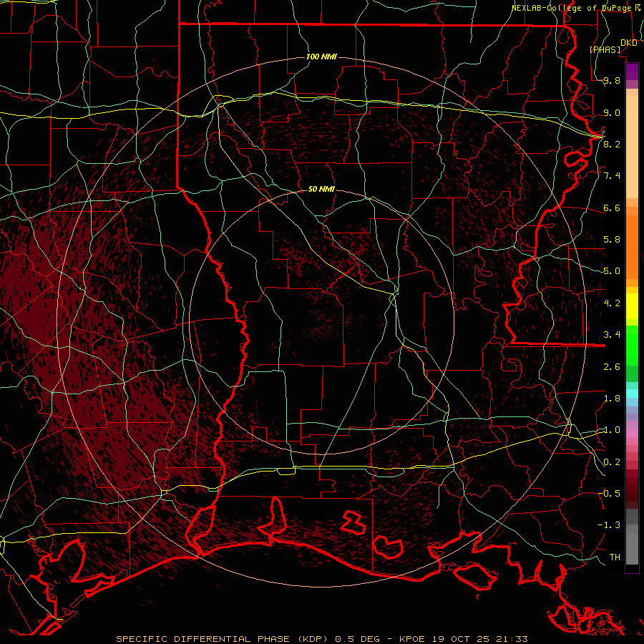
Task: Pick the bright orange color bar segment
Action: pos(632,248)
